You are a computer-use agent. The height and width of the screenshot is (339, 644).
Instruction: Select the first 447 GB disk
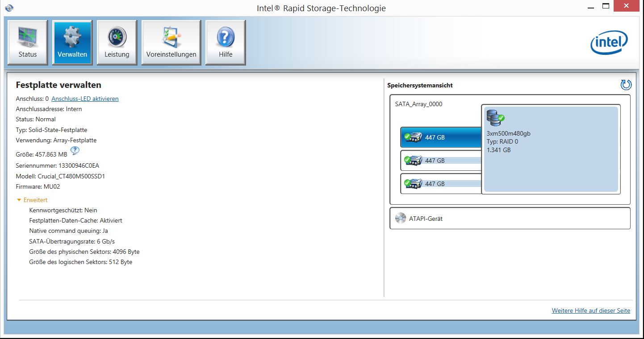coord(441,137)
